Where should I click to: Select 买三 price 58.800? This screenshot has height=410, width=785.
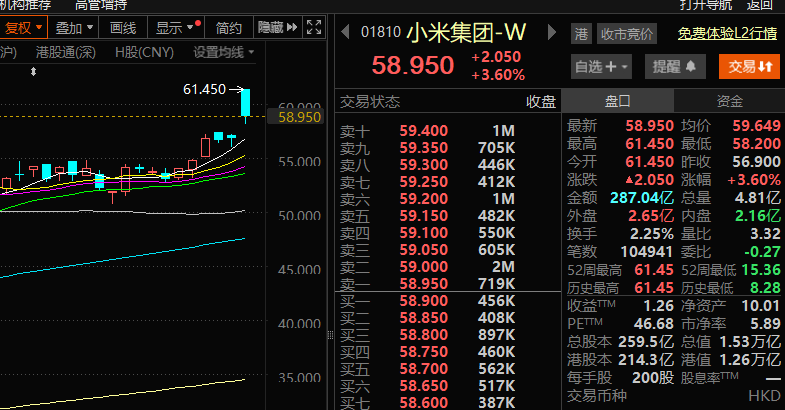tap(424, 334)
